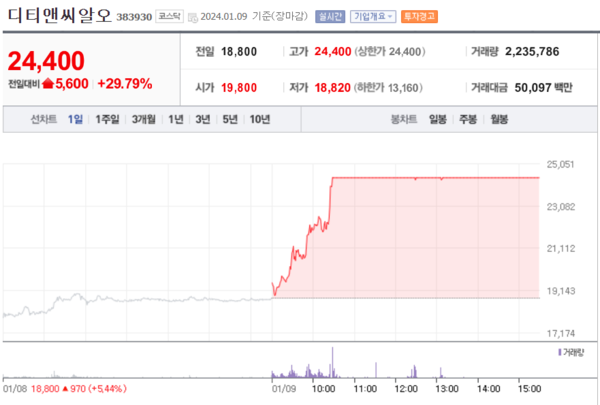Open the 월봉 candlestick chart
The height and width of the screenshot is (405, 600).
[x=499, y=119]
